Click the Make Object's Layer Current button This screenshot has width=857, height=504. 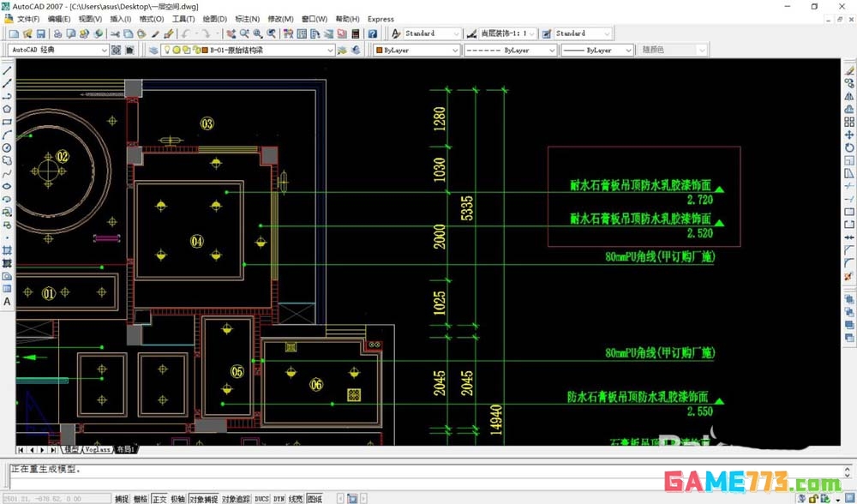pos(343,49)
